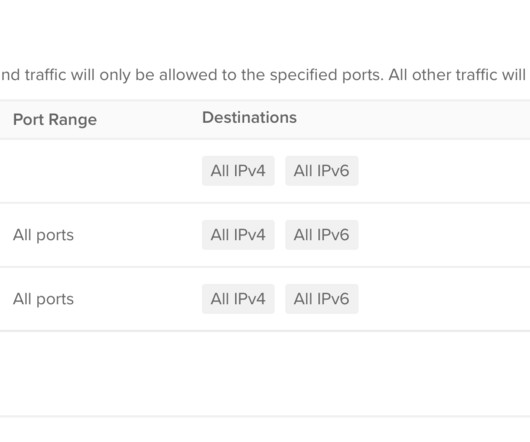
Task: Select All ports text in middle rule row
Action: coord(43,235)
